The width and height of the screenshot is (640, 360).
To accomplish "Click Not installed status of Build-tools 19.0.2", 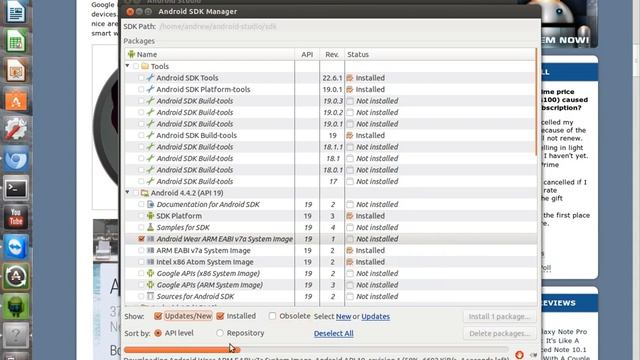I will pyautogui.click(x=377, y=112).
